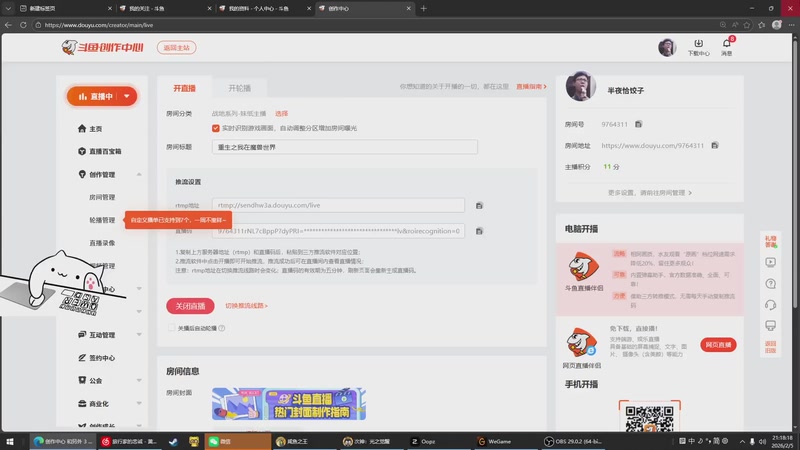Copy the rtmp address
This screenshot has width=800, height=450.
pos(479,206)
